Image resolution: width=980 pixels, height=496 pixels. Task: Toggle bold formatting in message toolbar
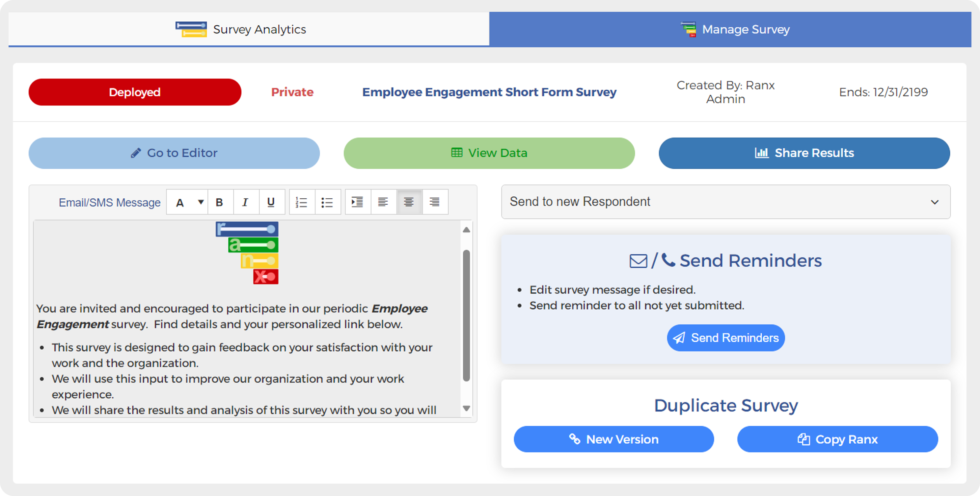click(x=219, y=202)
